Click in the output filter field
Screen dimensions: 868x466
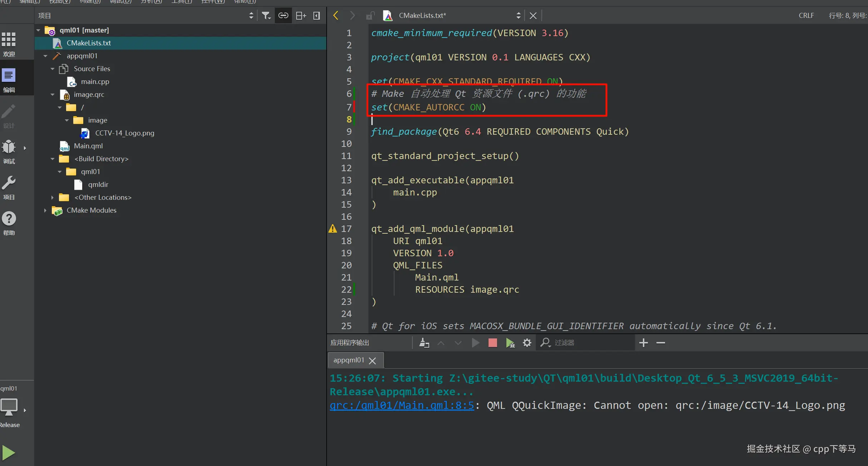point(590,343)
